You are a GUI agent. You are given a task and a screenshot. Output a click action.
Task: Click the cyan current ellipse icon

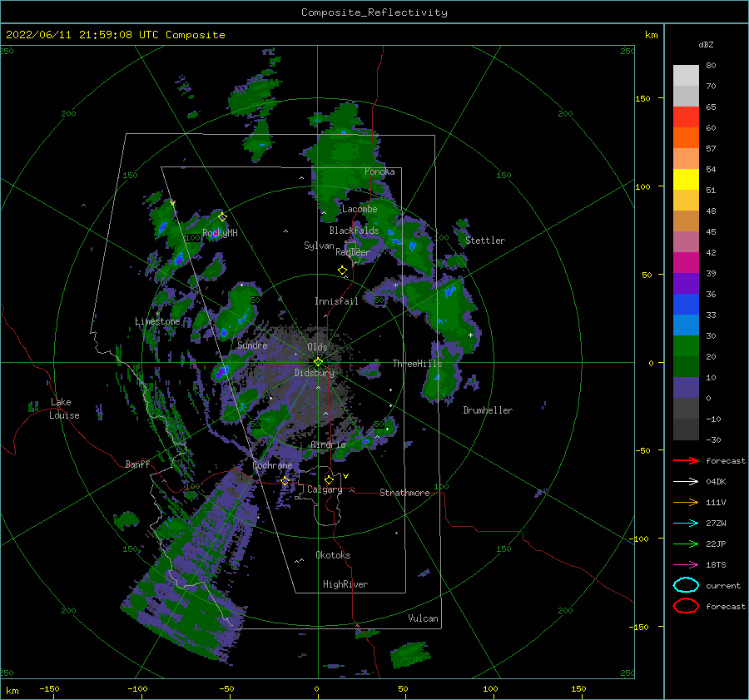(686, 585)
